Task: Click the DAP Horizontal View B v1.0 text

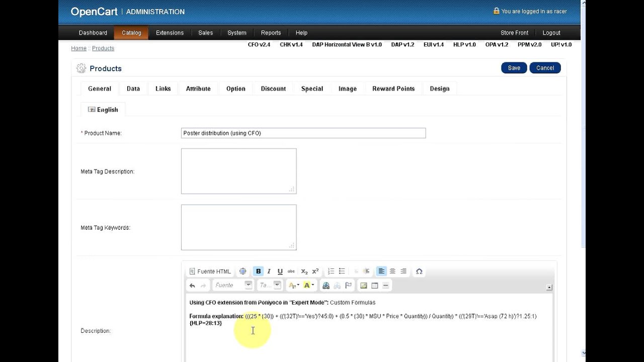Action: 347,45
